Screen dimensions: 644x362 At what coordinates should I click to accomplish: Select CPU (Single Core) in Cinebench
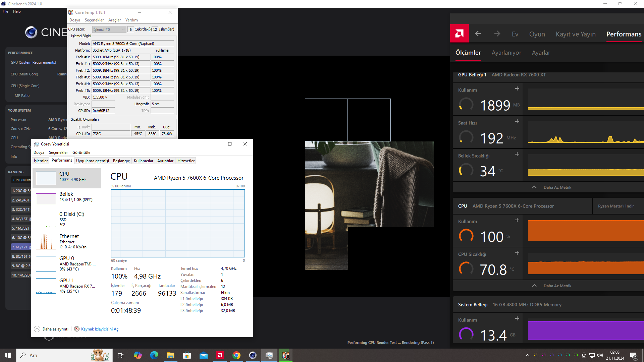click(x=25, y=86)
